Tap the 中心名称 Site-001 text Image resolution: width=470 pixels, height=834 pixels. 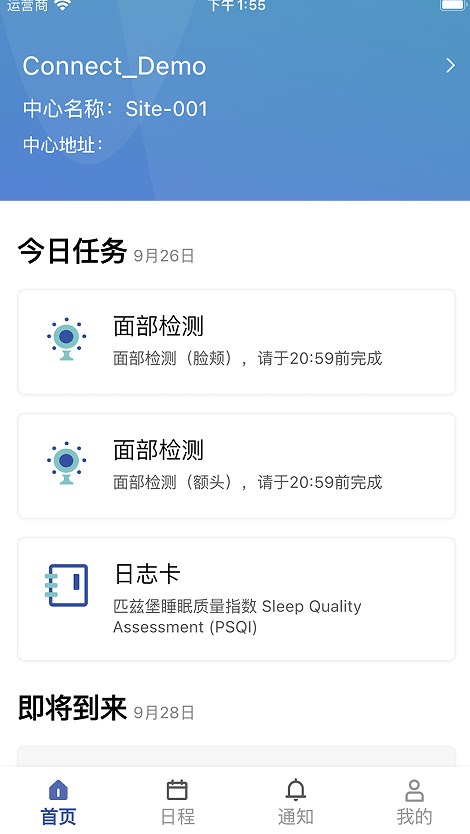point(115,109)
